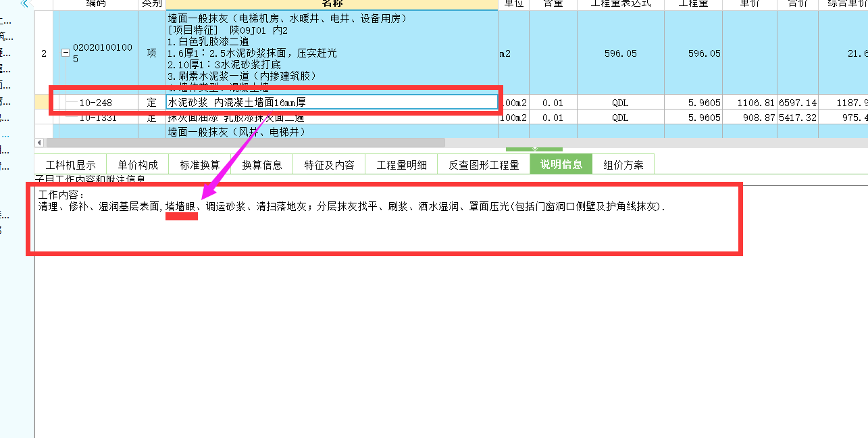The image size is (868, 438).
Task: Click unit price 908.87
Action: [750, 118]
